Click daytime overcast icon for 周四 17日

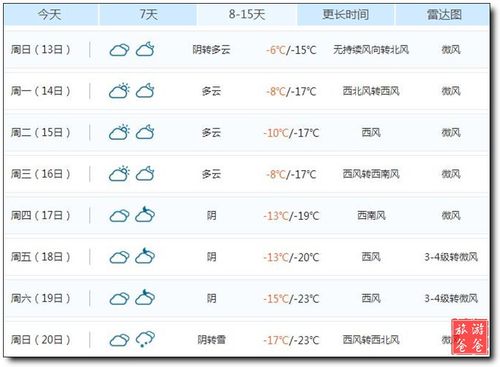(119, 216)
